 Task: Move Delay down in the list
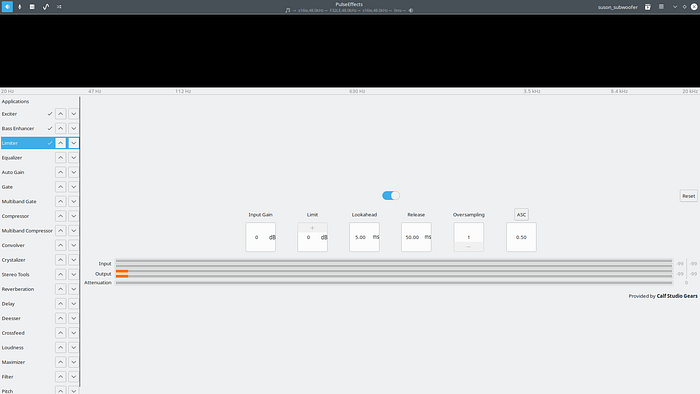click(x=73, y=304)
